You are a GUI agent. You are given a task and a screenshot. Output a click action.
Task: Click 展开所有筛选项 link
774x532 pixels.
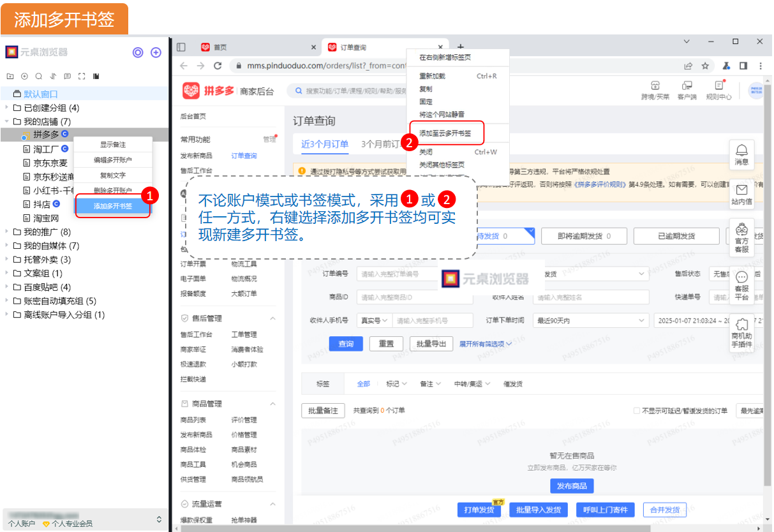coord(486,344)
